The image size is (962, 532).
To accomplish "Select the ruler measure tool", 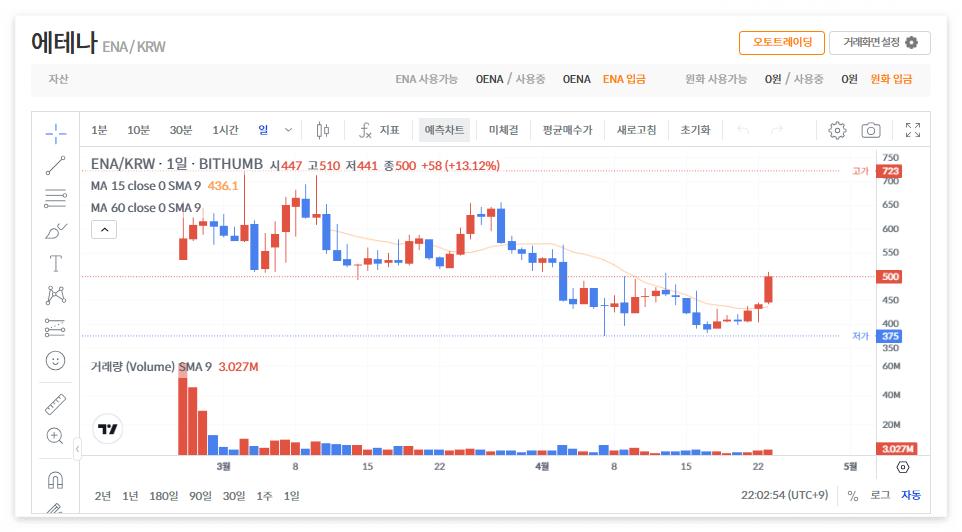I will 55,404.
